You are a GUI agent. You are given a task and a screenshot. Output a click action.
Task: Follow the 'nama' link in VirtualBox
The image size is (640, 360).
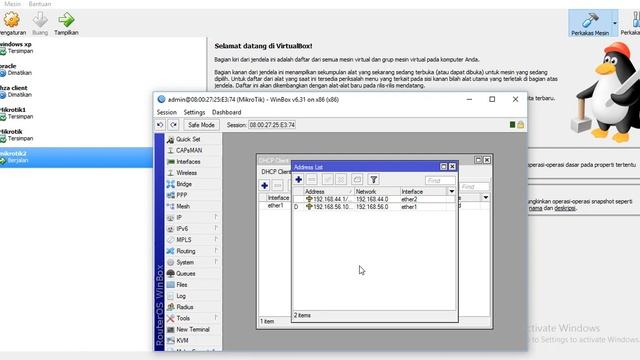coord(536,208)
